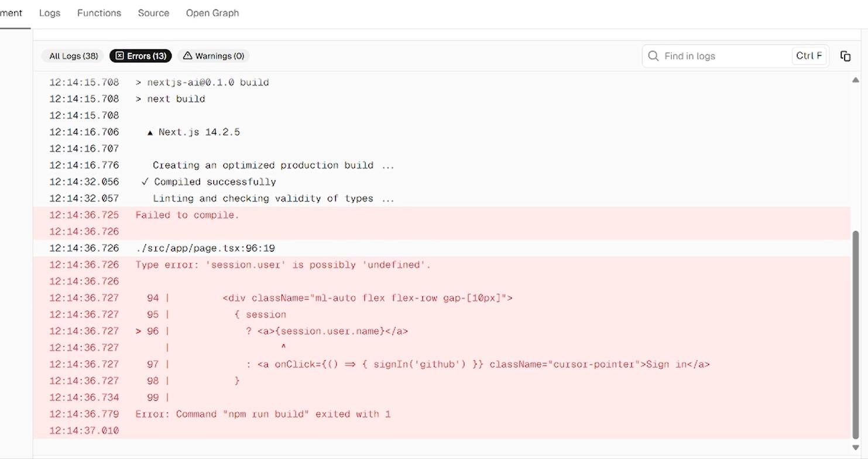Click the caret marker line under line 96
The width and height of the screenshot is (868, 459).
441,348
